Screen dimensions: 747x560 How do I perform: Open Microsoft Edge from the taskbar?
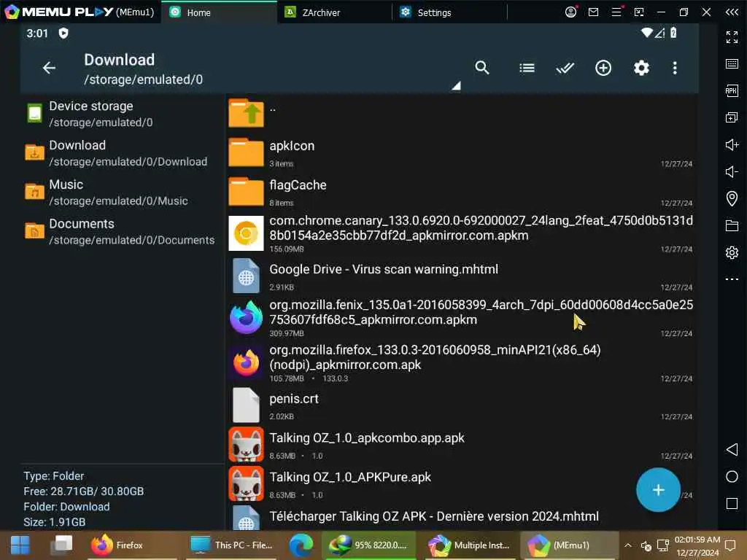tap(301, 545)
